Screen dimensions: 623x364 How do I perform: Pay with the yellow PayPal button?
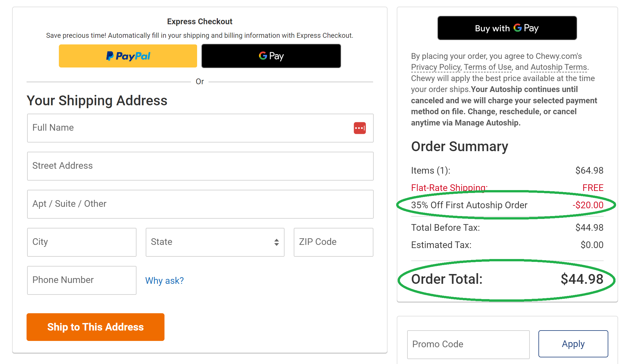coord(128,56)
